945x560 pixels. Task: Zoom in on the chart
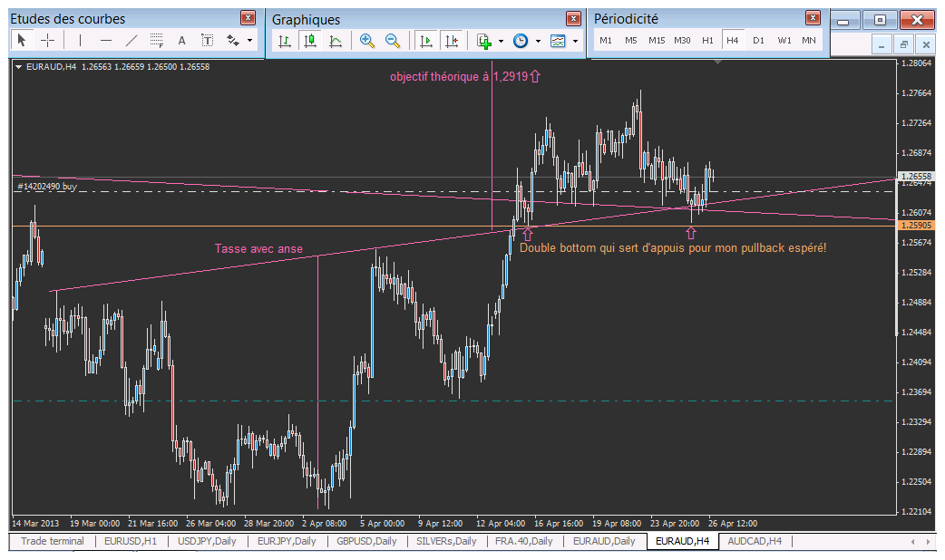pos(366,41)
